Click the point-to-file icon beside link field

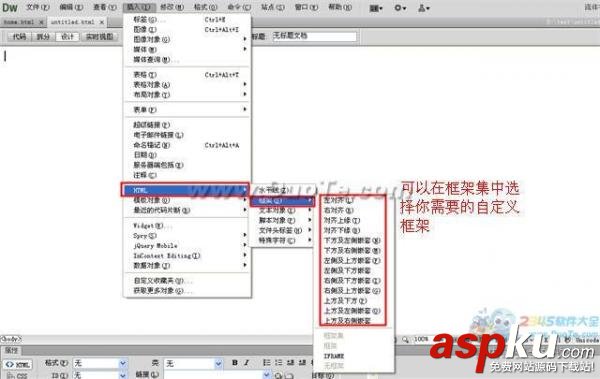(278, 376)
